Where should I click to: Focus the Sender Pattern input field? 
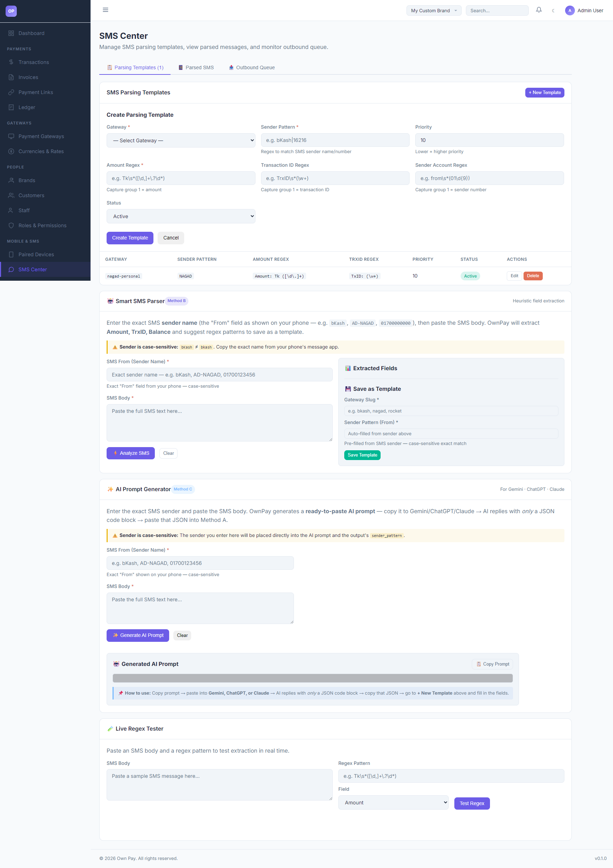coord(335,140)
